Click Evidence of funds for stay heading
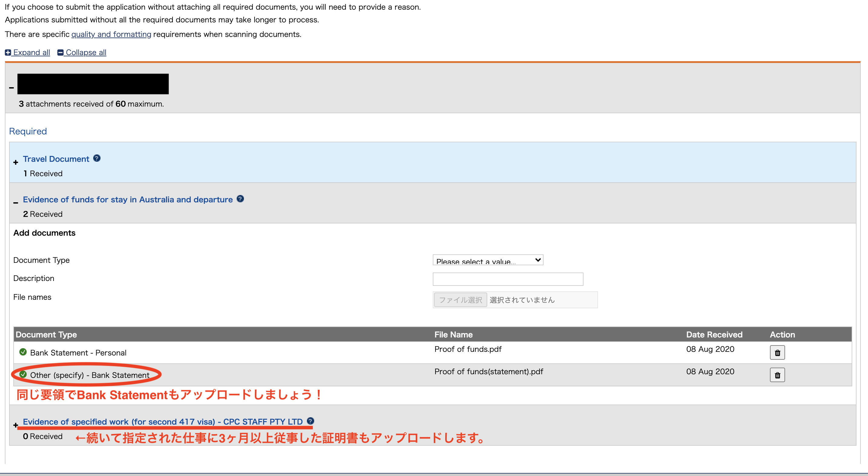This screenshot has height=476, width=868. (128, 200)
